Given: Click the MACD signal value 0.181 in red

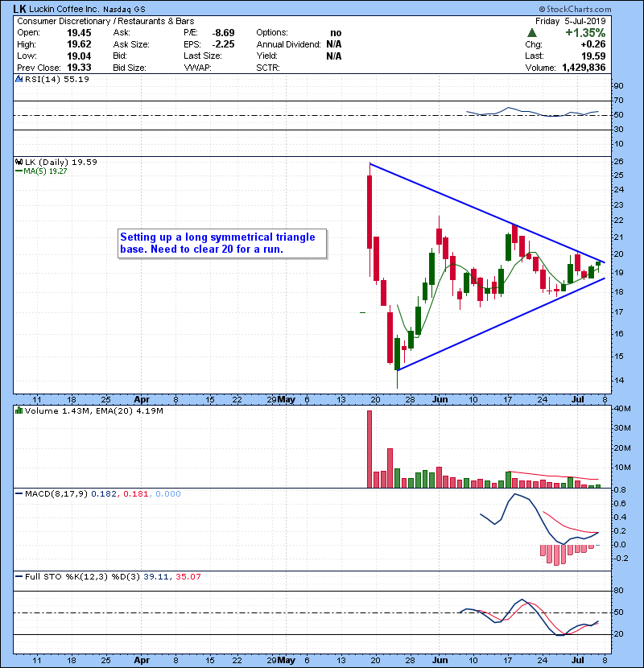Looking at the screenshot, I should [x=136, y=494].
